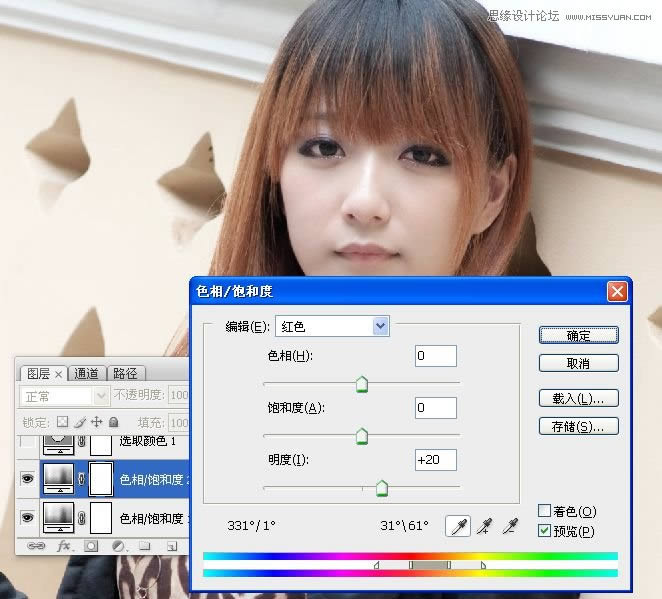Select the subtract-from-sample eyedropper (minus)
The image size is (662, 599).
click(x=511, y=526)
